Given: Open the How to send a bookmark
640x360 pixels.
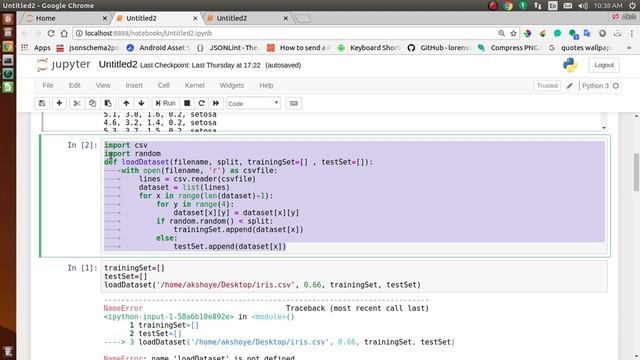Looking at the screenshot, I should pos(299,48).
